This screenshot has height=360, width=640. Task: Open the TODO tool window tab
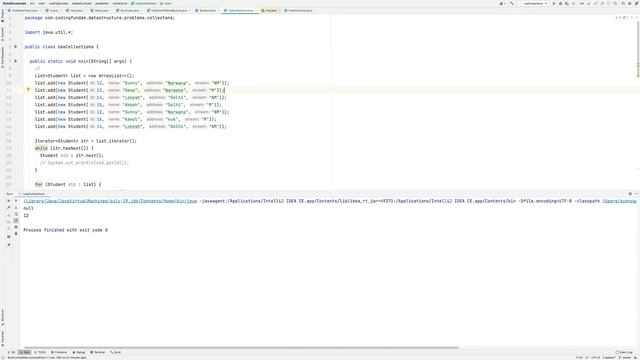[x=40, y=352]
